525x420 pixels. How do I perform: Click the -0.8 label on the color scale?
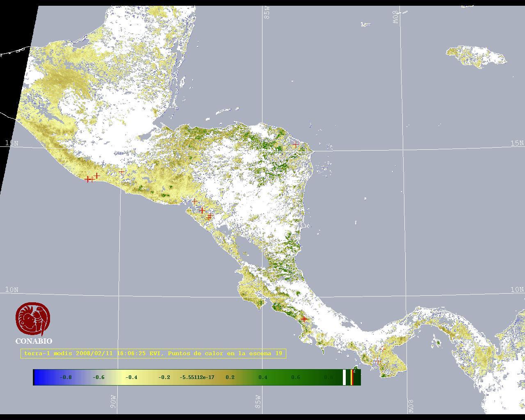pos(66,377)
